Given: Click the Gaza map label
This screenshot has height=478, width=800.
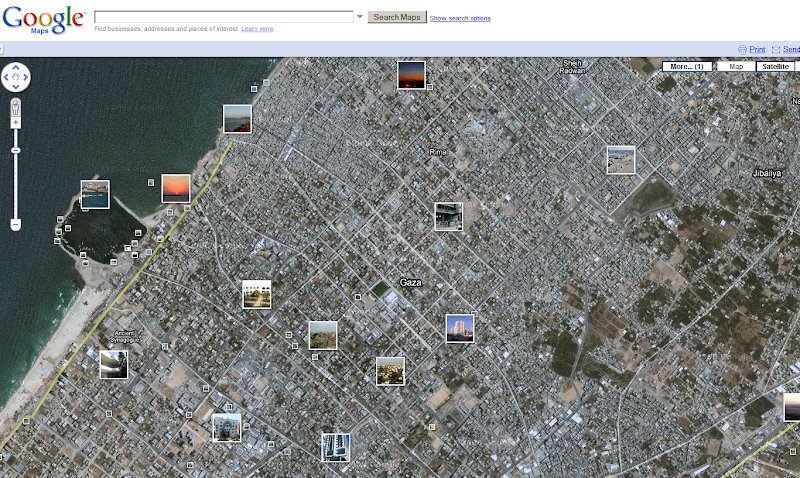Looking at the screenshot, I should [410, 283].
